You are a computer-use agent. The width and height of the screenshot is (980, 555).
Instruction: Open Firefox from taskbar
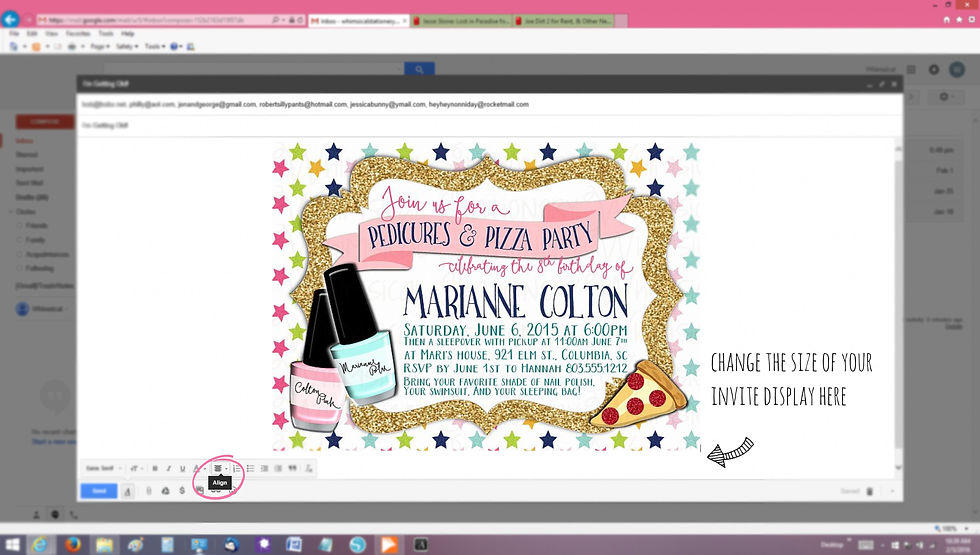(x=72, y=545)
